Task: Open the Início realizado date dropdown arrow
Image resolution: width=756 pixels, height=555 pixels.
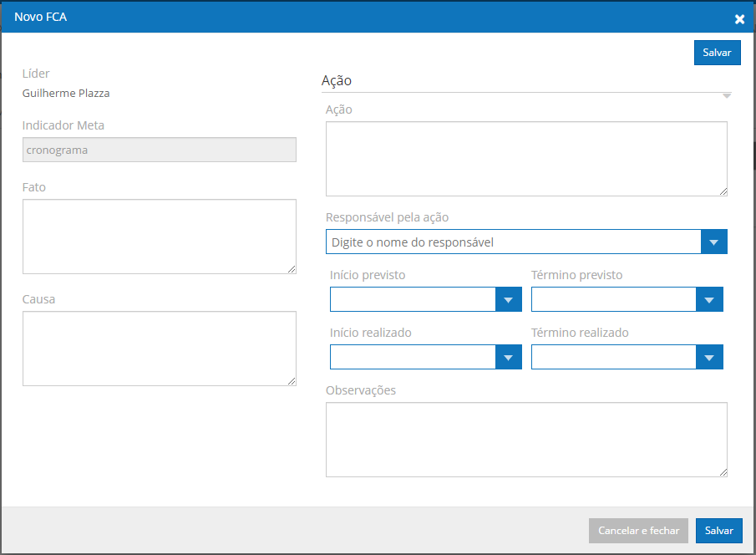Action: coord(508,357)
